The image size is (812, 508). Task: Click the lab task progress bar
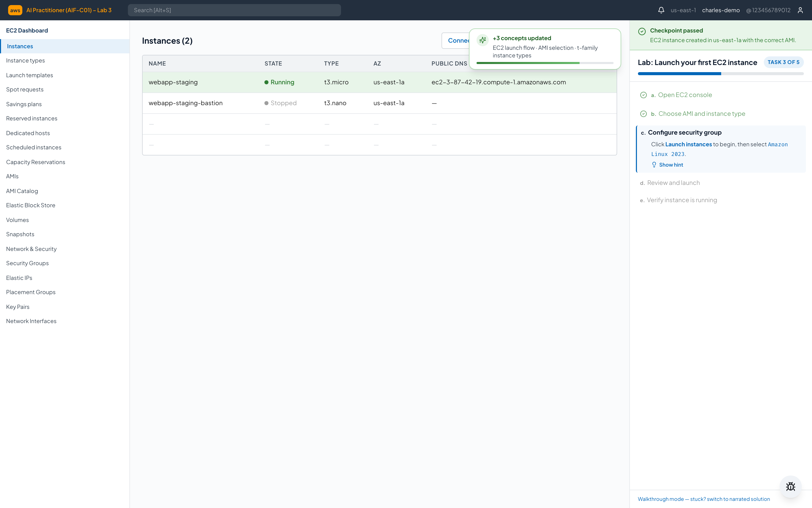click(x=720, y=74)
